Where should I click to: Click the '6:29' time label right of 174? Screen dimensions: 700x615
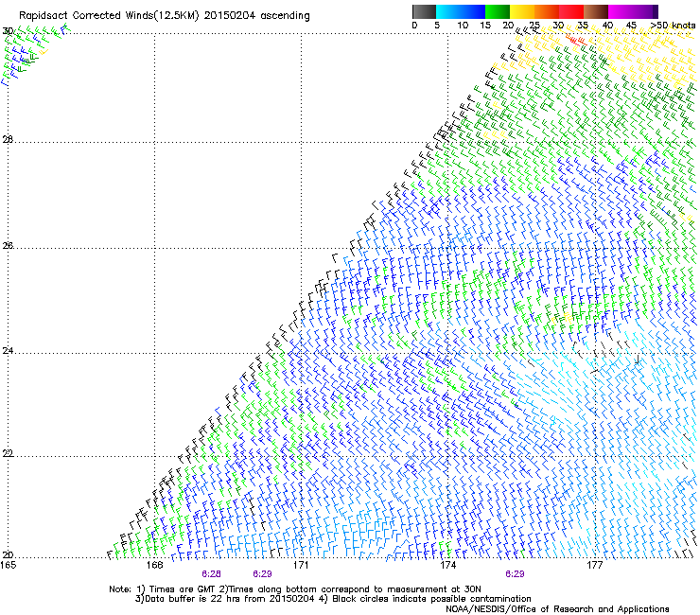pos(515,574)
